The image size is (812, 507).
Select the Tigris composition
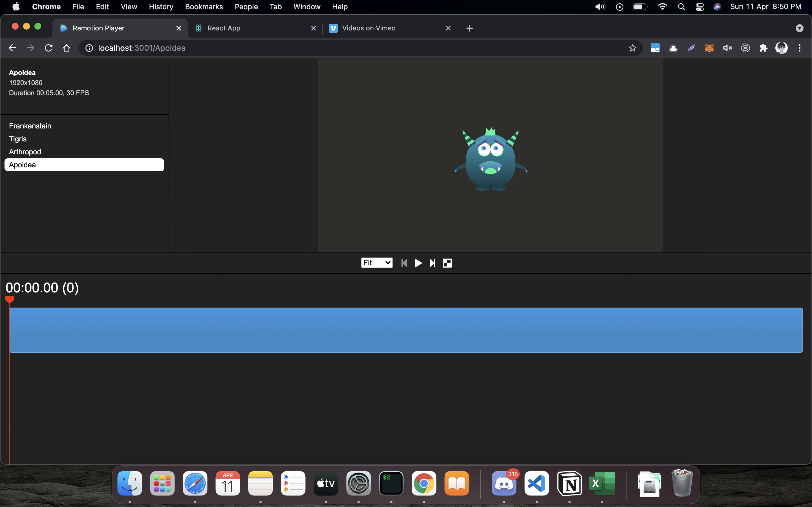click(x=18, y=139)
